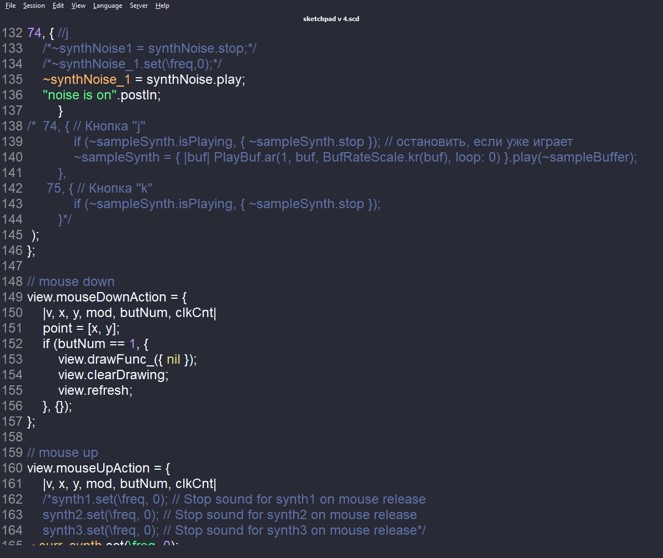Click 'nil' keyword on line 153
This screenshot has height=558, width=663.
tap(173, 359)
